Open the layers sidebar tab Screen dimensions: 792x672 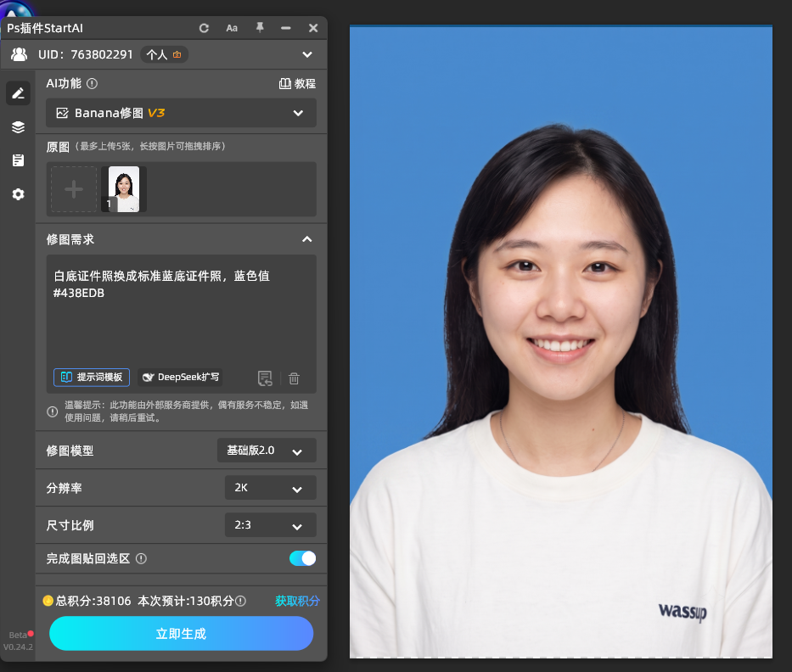click(x=18, y=127)
